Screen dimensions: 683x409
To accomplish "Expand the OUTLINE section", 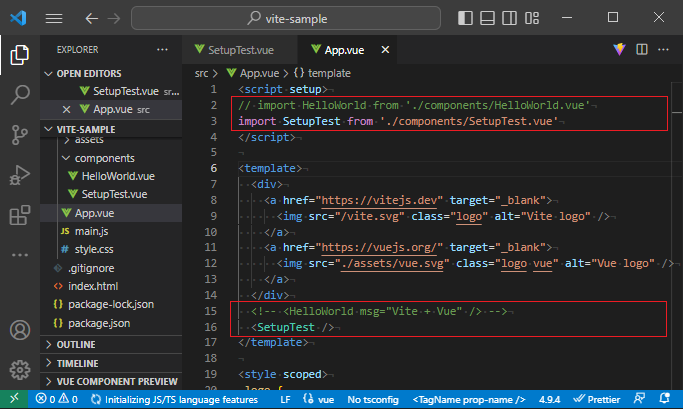I will (x=76, y=345).
